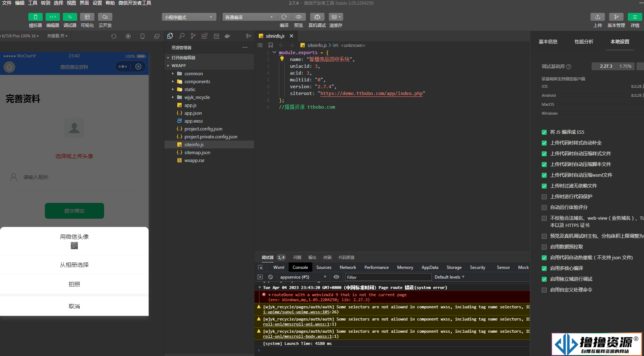Open the appservice (#5) context dropdown
The width and height of the screenshot is (644, 356).
pyautogui.click(x=303, y=277)
